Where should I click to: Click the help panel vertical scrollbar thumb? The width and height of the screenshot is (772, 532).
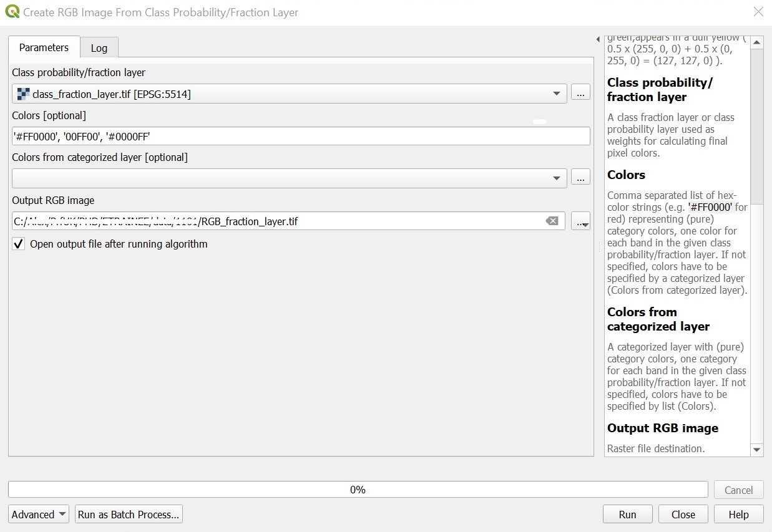(x=757, y=125)
